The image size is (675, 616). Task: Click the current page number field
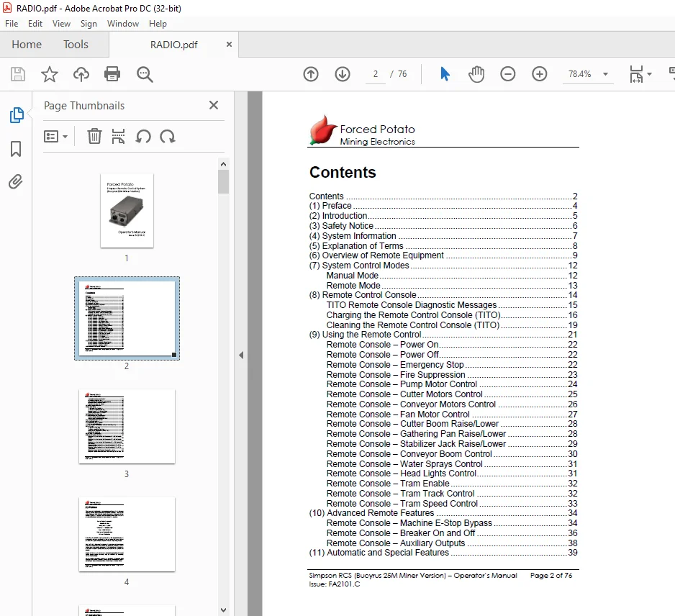pyautogui.click(x=376, y=74)
